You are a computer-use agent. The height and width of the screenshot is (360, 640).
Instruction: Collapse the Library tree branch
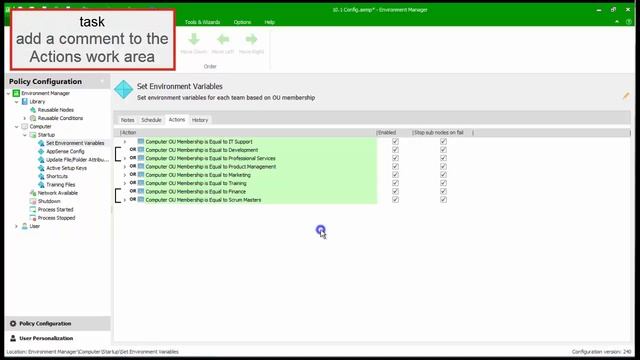(16, 102)
